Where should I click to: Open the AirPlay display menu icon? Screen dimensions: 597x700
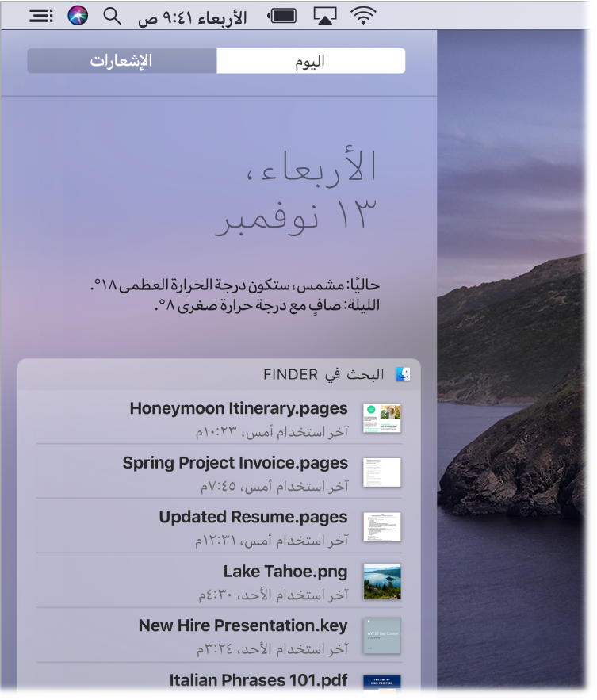tap(324, 16)
